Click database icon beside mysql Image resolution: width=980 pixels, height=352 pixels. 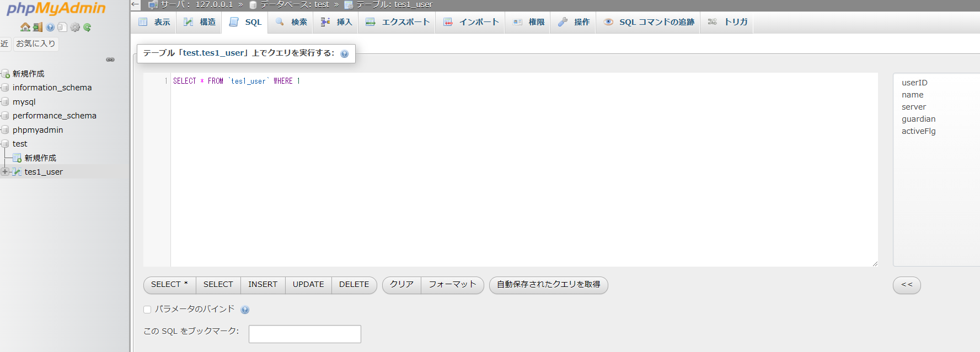[6, 102]
